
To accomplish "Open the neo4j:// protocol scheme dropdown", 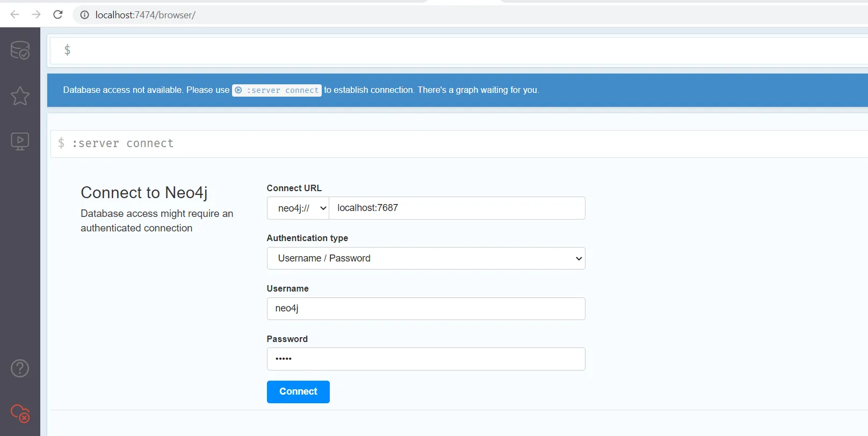I will click(x=298, y=208).
